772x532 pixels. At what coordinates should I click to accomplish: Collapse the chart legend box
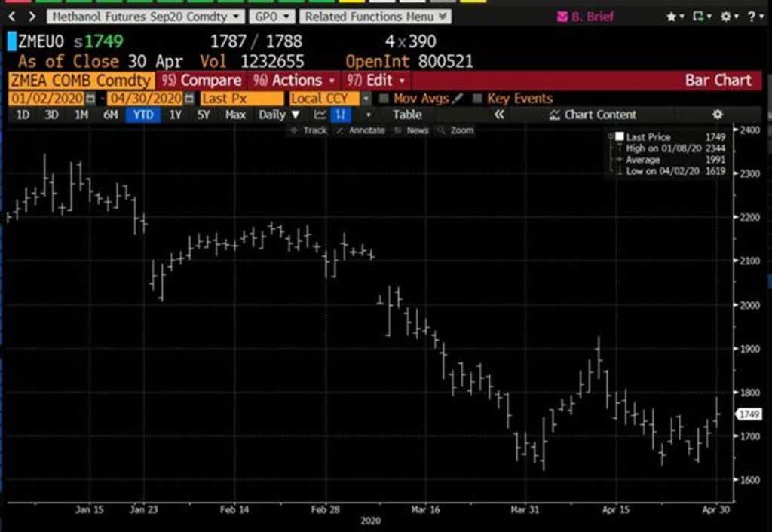611,134
